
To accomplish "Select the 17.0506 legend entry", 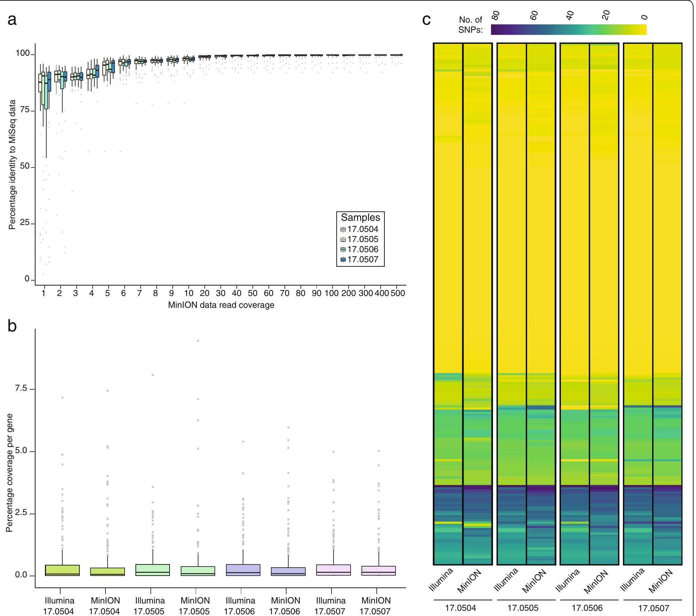I will click(359, 250).
